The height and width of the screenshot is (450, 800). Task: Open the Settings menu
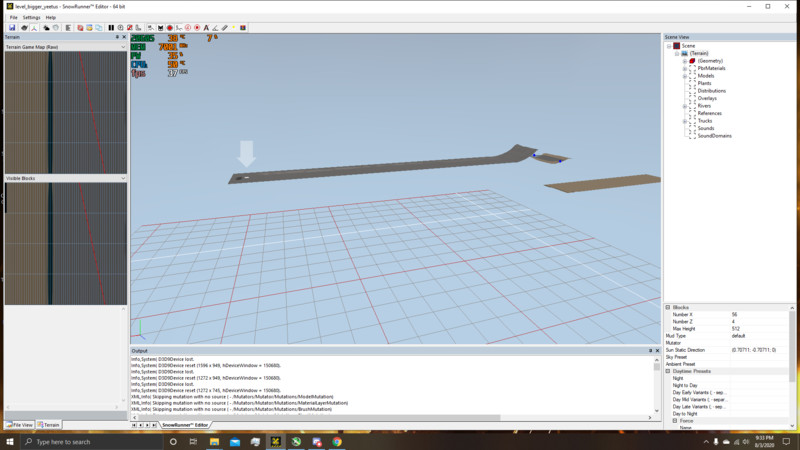tap(32, 17)
